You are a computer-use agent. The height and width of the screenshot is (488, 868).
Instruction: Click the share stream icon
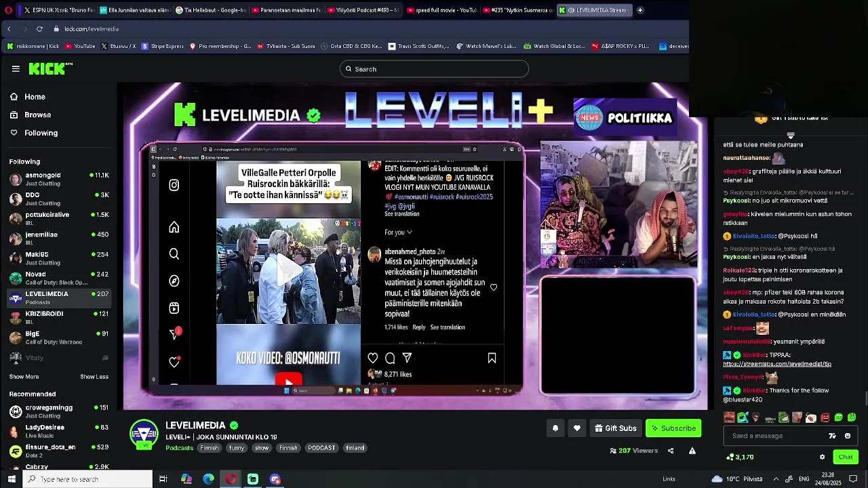[671, 451]
